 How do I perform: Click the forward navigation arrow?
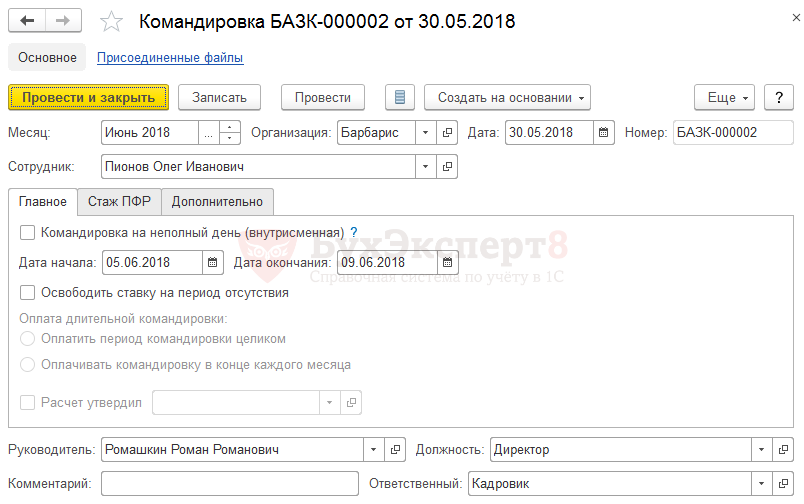[x=63, y=21]
